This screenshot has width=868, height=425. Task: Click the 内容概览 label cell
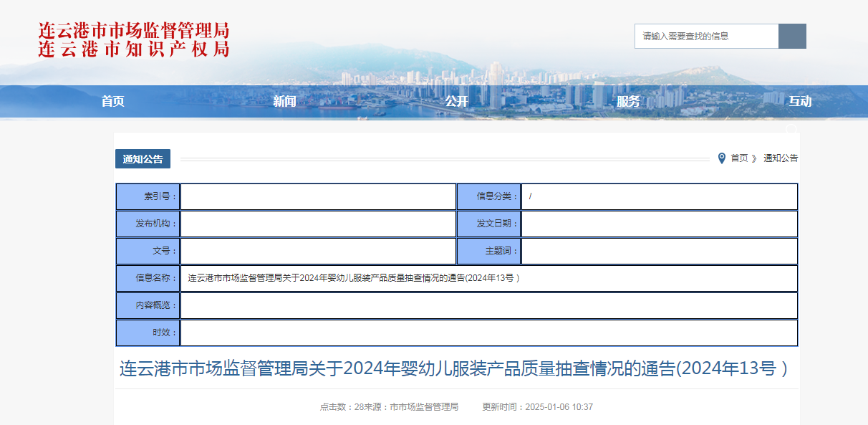(x=148, y=305)
